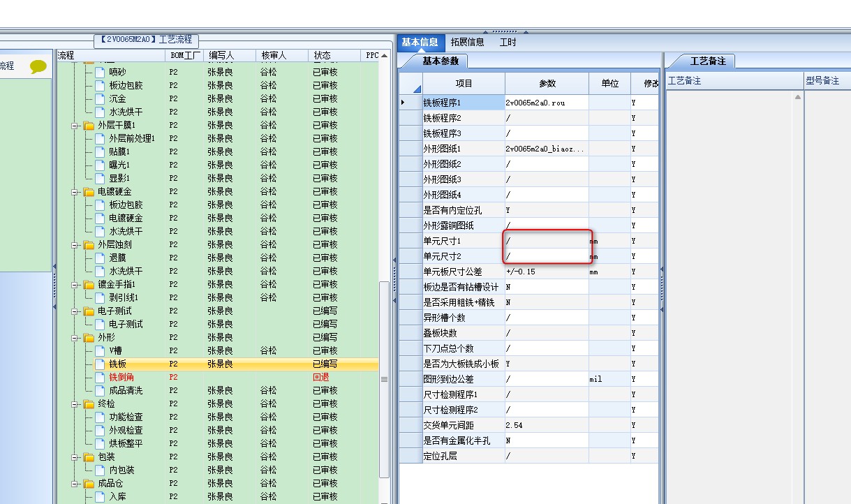Screen dimensions: 851x504
Task: Select the 工艺备注 panel tab
Action: click(x=708, y=61)
